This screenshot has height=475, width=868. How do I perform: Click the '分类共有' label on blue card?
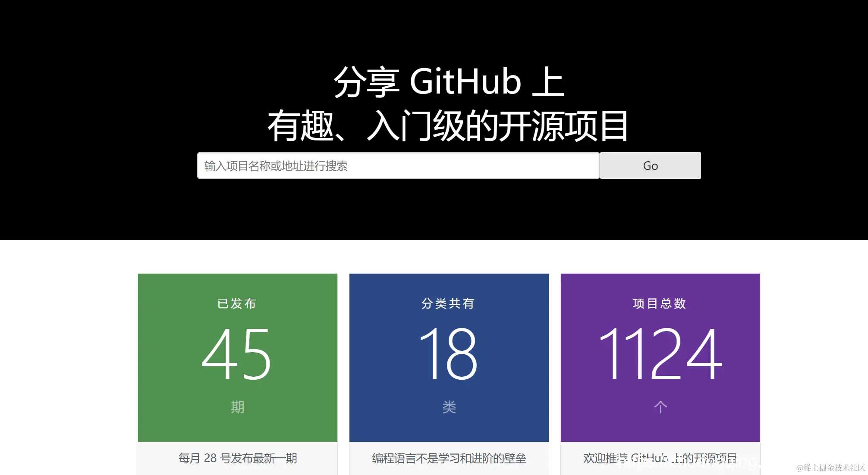click(x=448, y=303)
